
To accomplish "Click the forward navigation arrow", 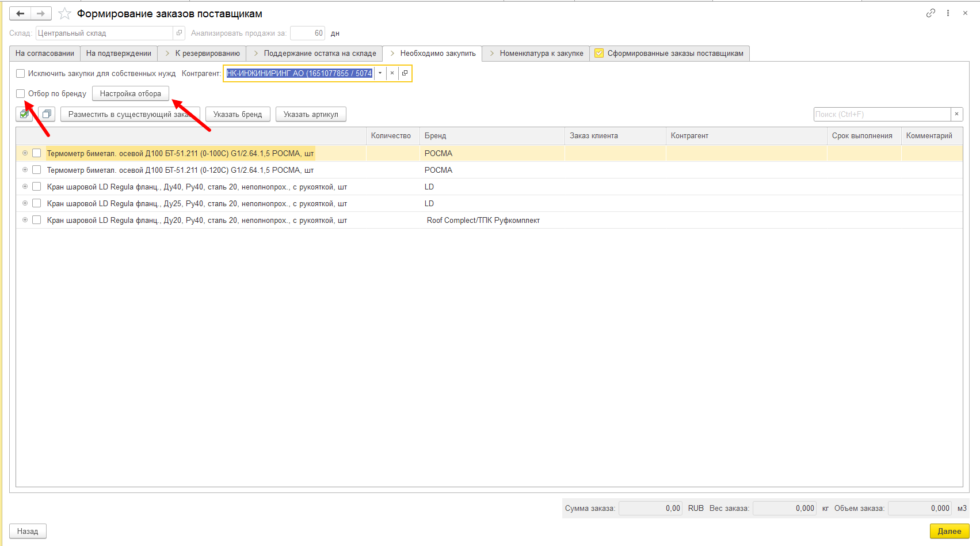I will tap(41, 13).
